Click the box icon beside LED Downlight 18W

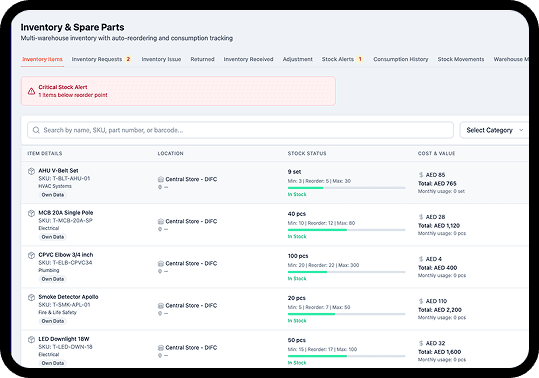pos(31,339)
